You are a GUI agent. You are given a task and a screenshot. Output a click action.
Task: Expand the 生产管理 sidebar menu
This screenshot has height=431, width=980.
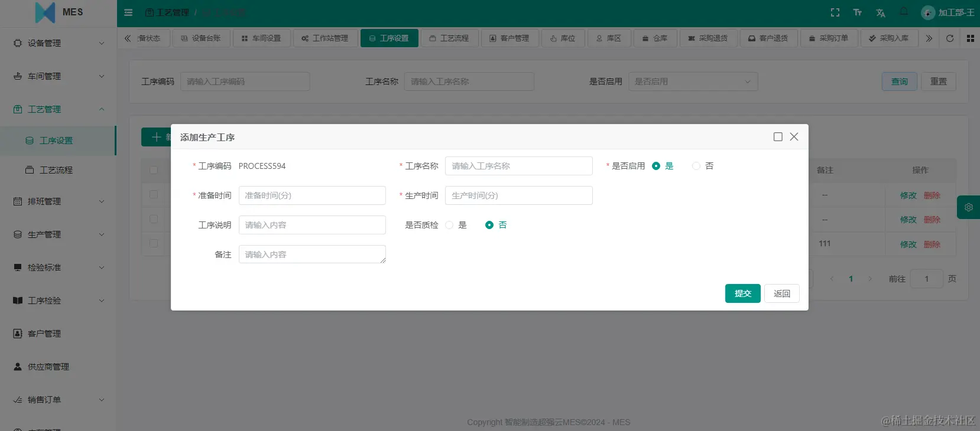point(59,234)
